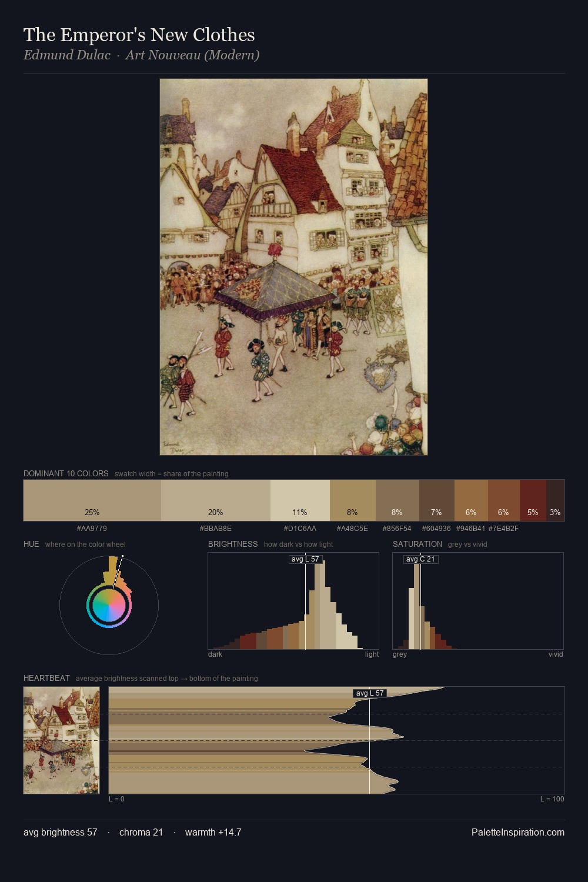Click the 5% dark red swatch

pyautogui.click(x=533, y=500)
